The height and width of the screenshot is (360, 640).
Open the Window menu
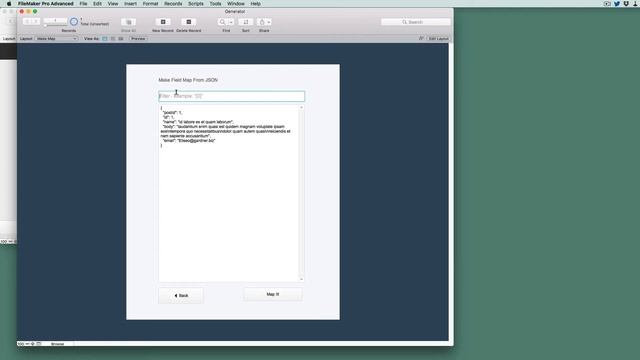point(236,4)
